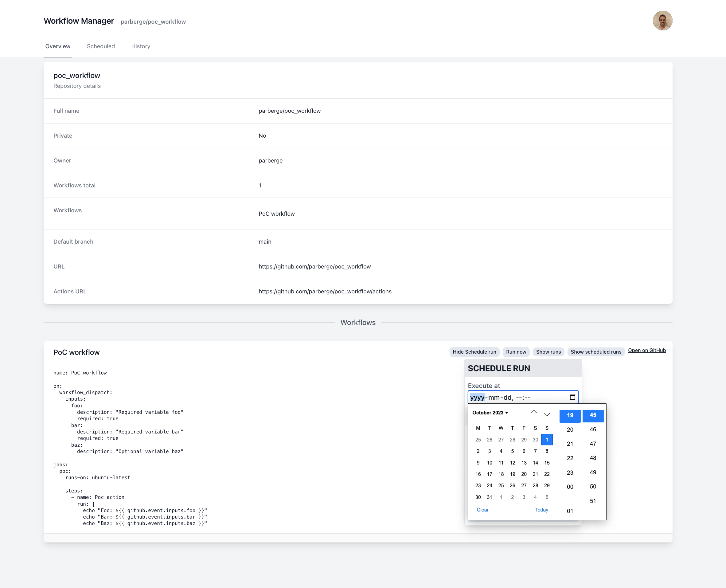Switch to the History tab
The width and height of the screenshot is (726, 588).
[141, 46]
